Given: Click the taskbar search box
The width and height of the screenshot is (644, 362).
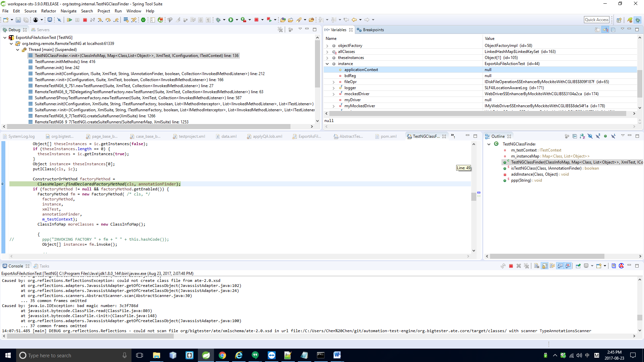Looking at the screenshot, I should [x=73, y=355].
